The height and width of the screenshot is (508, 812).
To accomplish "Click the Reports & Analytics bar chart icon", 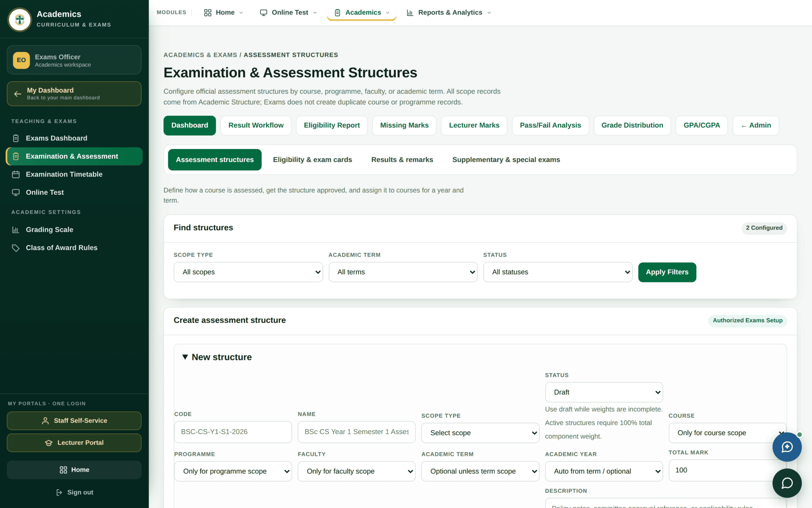I will click(410, 13).
